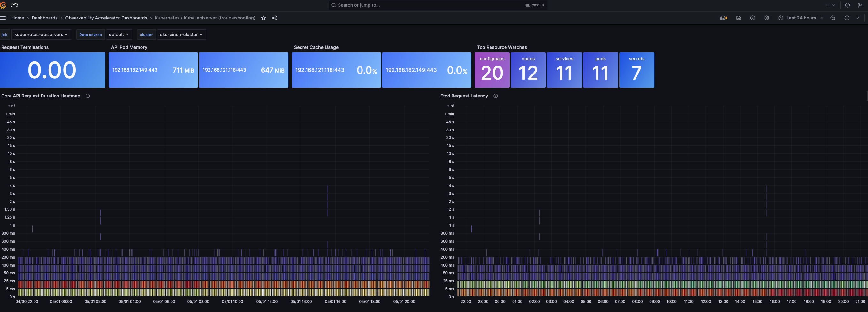This screenshot has width=868, height=312.
Task: Click the Search or jump to field
Action: click(x=437, y=5)
